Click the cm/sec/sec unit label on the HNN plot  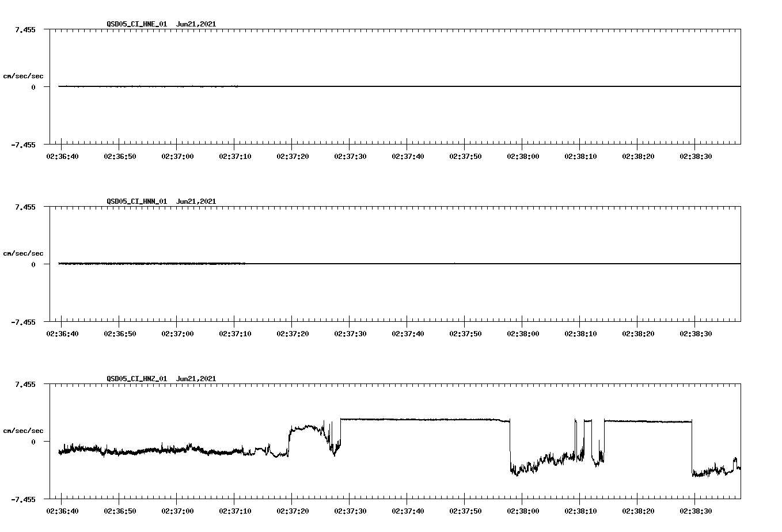click(x=23, y=253)
